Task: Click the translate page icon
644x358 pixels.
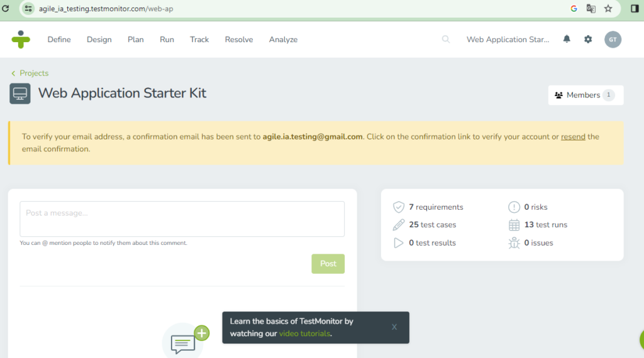Action: point(591,9)
